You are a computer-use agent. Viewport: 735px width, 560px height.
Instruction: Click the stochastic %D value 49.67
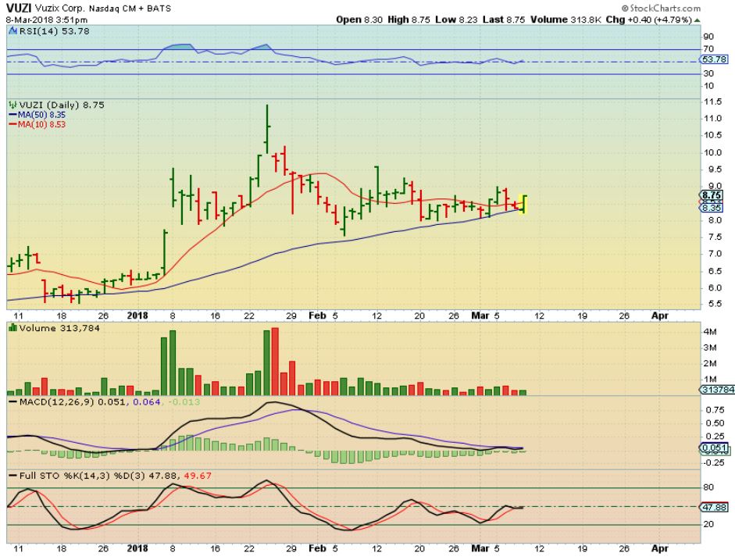tap(198, 476)
